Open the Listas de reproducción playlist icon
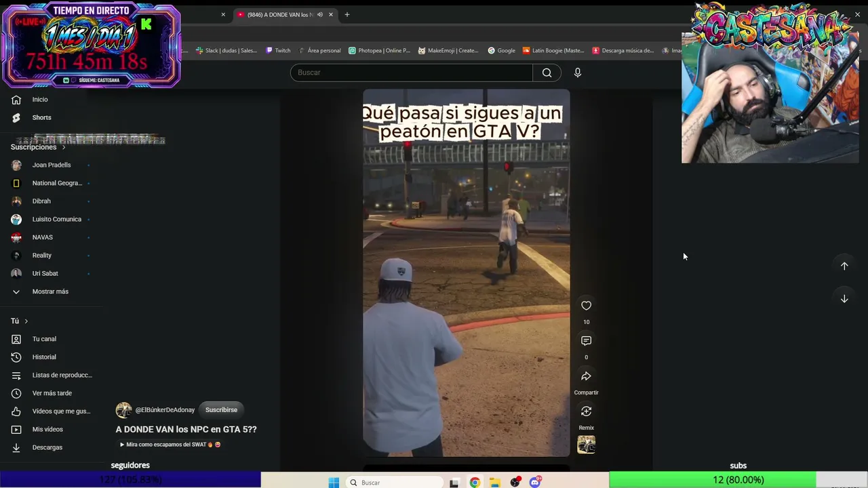 click(x=16, y=375)
